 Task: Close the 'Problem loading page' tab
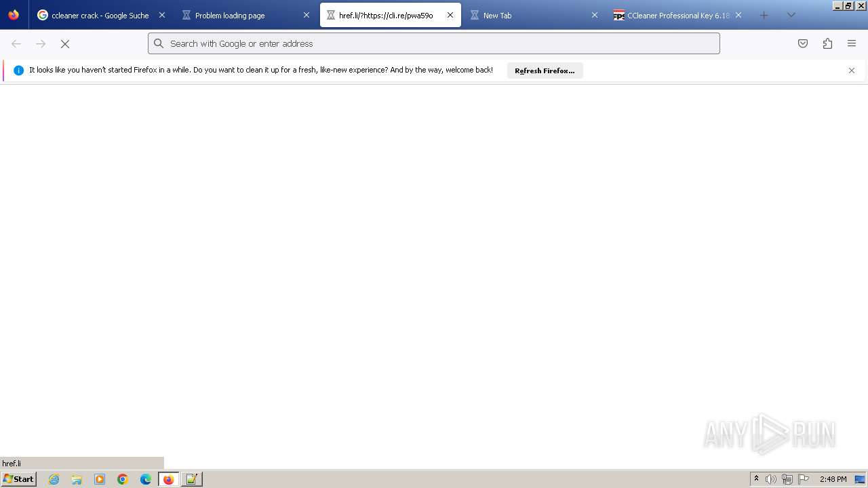click(306, 15)
